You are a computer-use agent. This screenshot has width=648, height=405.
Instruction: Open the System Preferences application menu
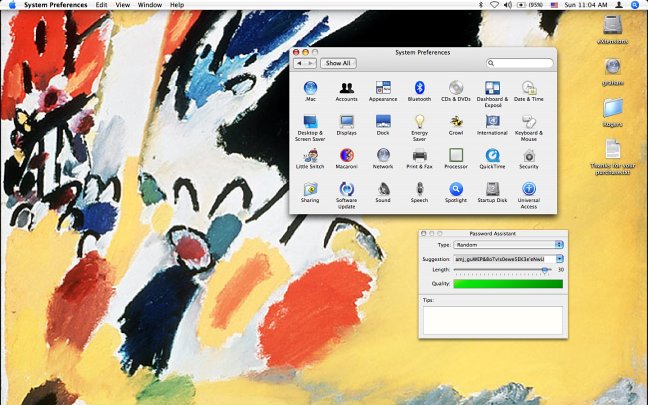(56, 5)
